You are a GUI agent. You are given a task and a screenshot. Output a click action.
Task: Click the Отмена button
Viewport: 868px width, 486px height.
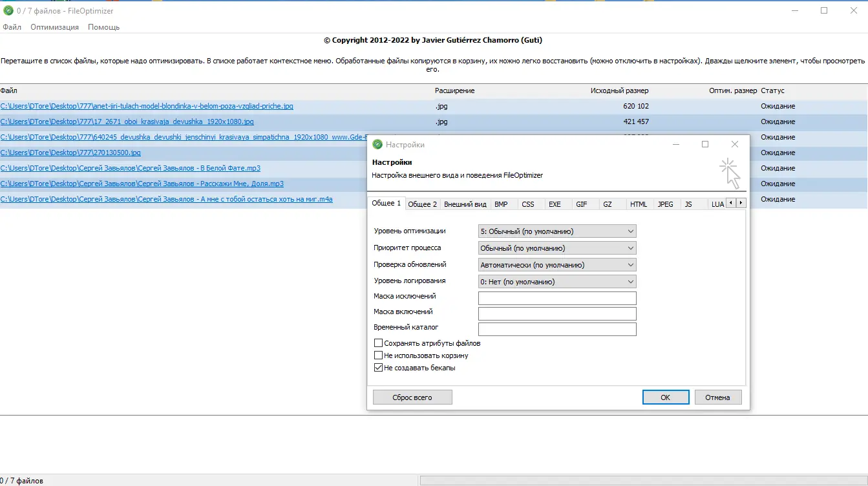click(x=717, y=397)
